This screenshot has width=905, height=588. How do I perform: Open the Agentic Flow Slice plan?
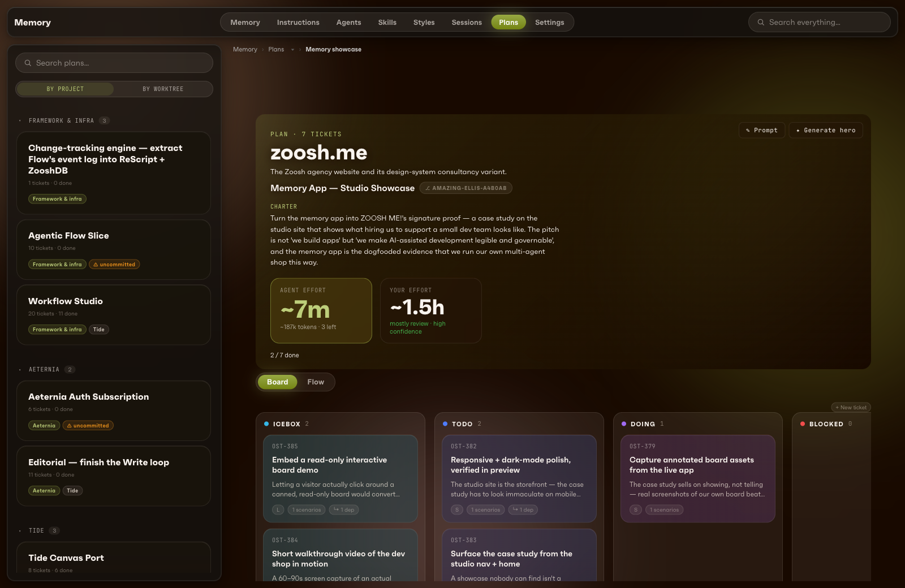click(x=114, y=250)
